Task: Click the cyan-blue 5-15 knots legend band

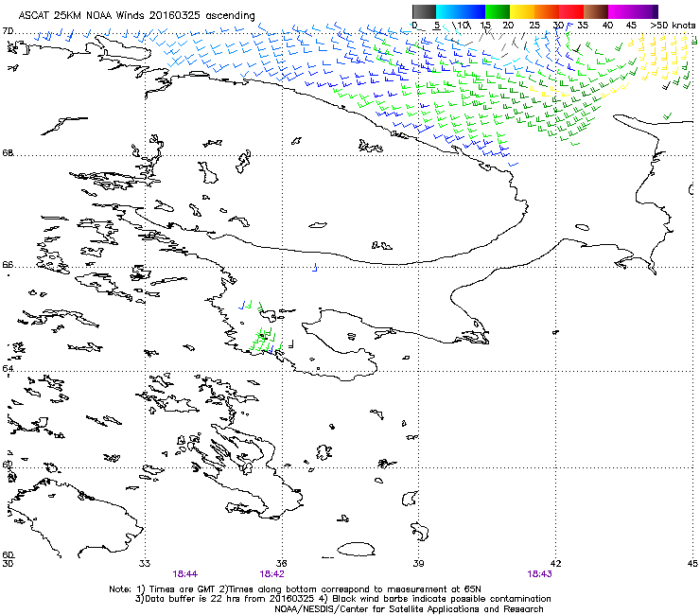Action: (x=461, y=11)
